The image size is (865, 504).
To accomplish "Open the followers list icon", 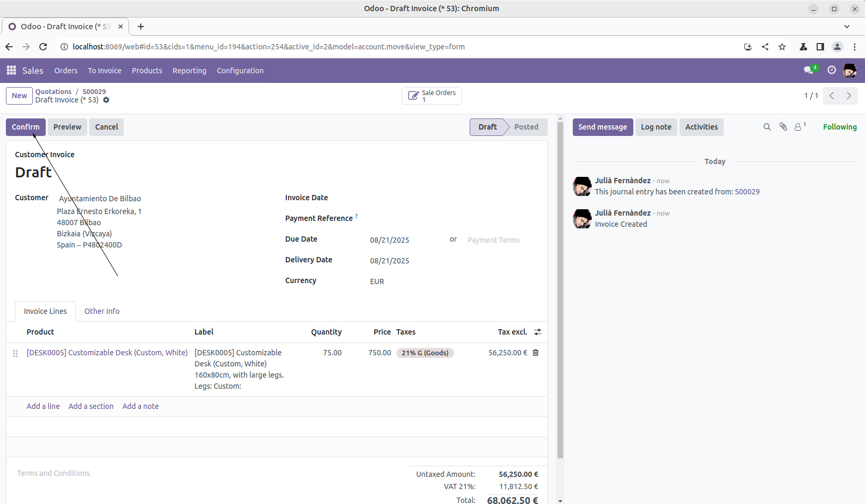I will point(799,127).
